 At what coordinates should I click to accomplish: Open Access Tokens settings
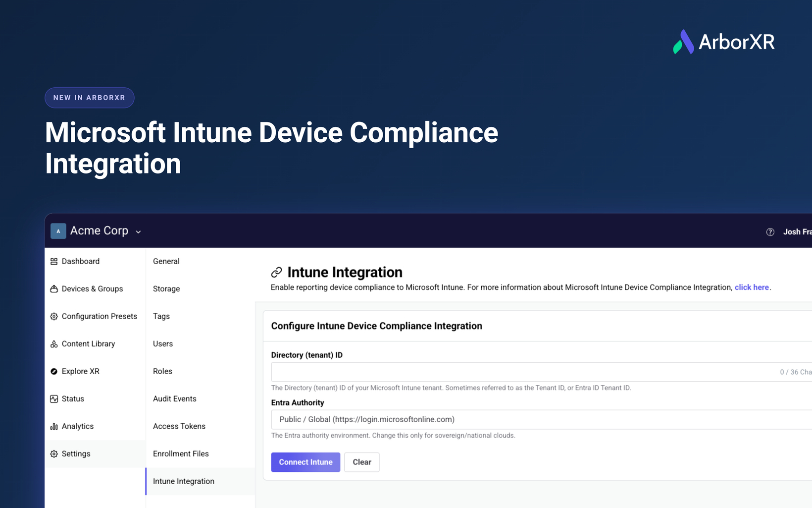(x=200, y=426)
